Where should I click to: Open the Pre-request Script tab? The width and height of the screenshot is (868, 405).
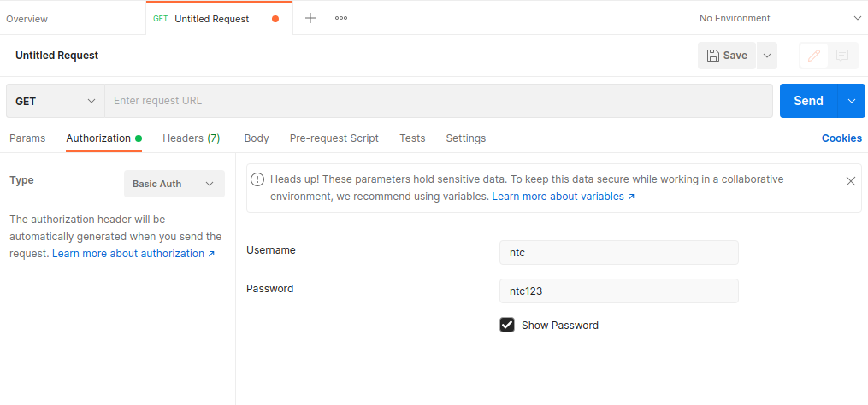(x=334, y=138)
